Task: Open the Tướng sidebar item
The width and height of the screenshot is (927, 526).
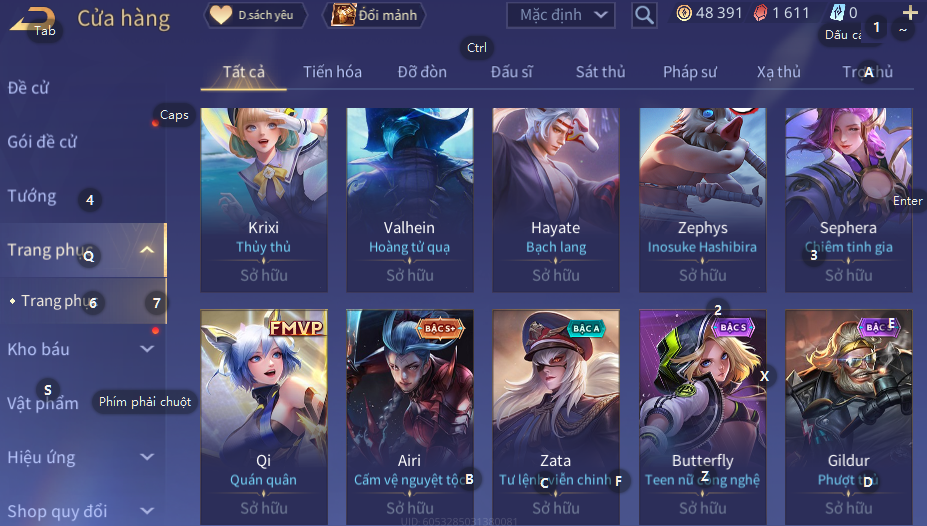Action: (32, 196)
